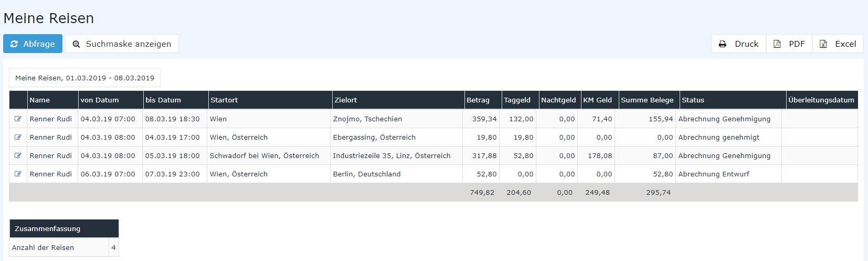Sort by the Überleitungsdatum column header
The image size is (868, 261).
(x=821, y=100)
